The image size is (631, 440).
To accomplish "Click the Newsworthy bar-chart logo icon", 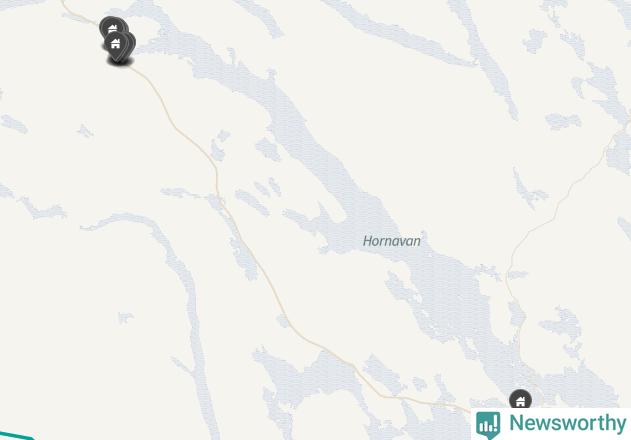I will pyautogui.click(x=488, y=425).
